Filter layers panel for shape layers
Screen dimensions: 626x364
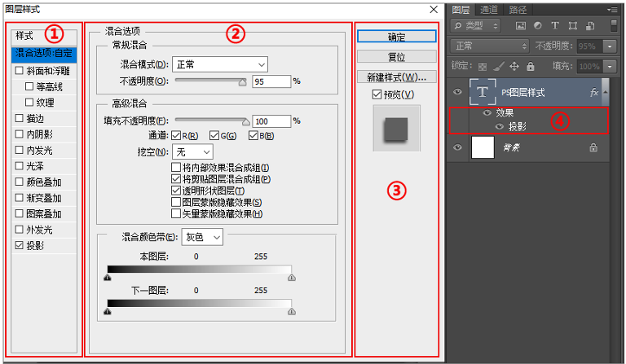[573, 26]
